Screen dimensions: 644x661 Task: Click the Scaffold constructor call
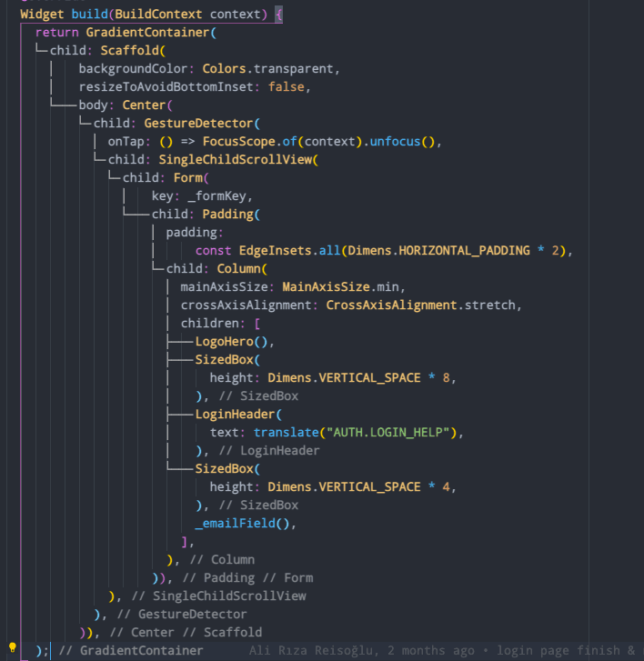(133, 51)
